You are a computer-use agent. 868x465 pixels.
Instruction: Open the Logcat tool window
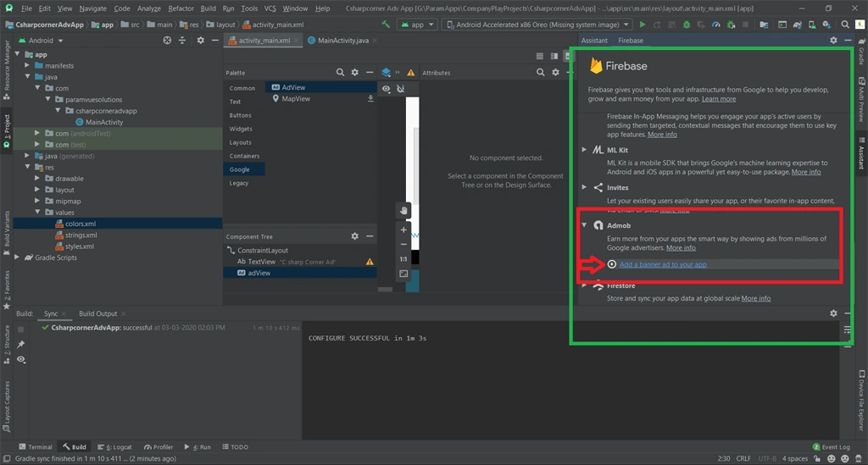click(115, 446)
